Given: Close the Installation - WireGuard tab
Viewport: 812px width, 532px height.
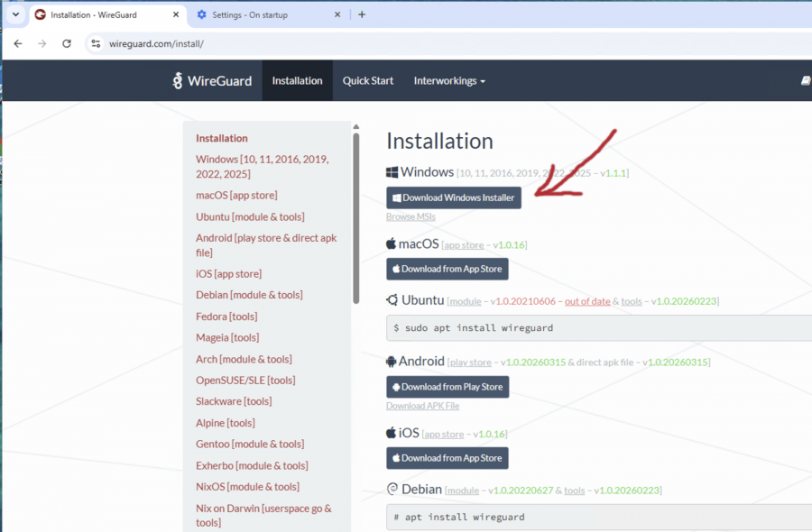Looking at the screenshot, I should tap(176, 14).
